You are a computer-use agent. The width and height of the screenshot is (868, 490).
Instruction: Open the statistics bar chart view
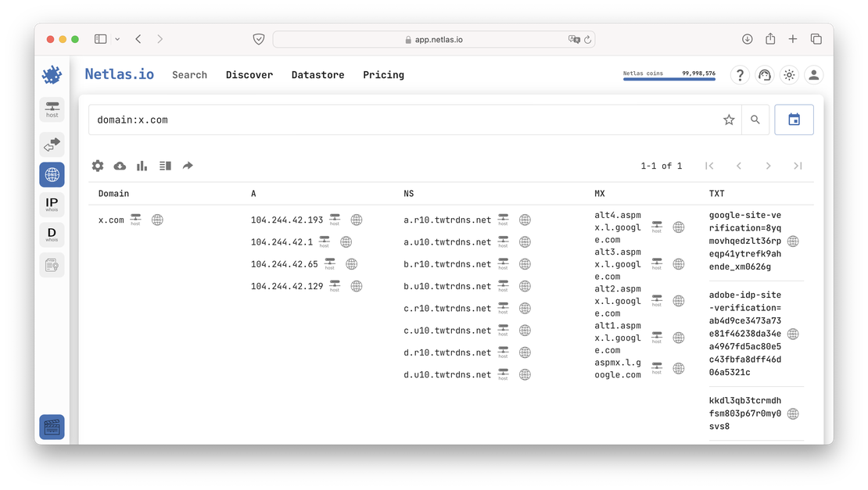pos(141,166)
